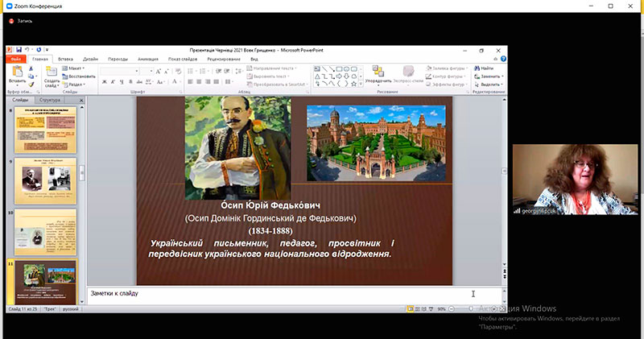Click in the Заметки к слайду notes field
Image resolution: width=644 pixels, height=339 pixels.
click(x=294, y=296)
